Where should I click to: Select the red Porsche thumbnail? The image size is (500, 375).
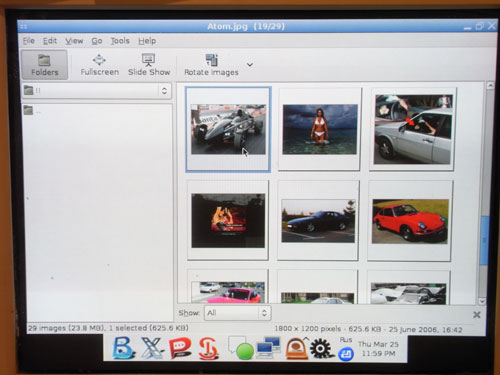pyautogui.click(x=410, y=221)
